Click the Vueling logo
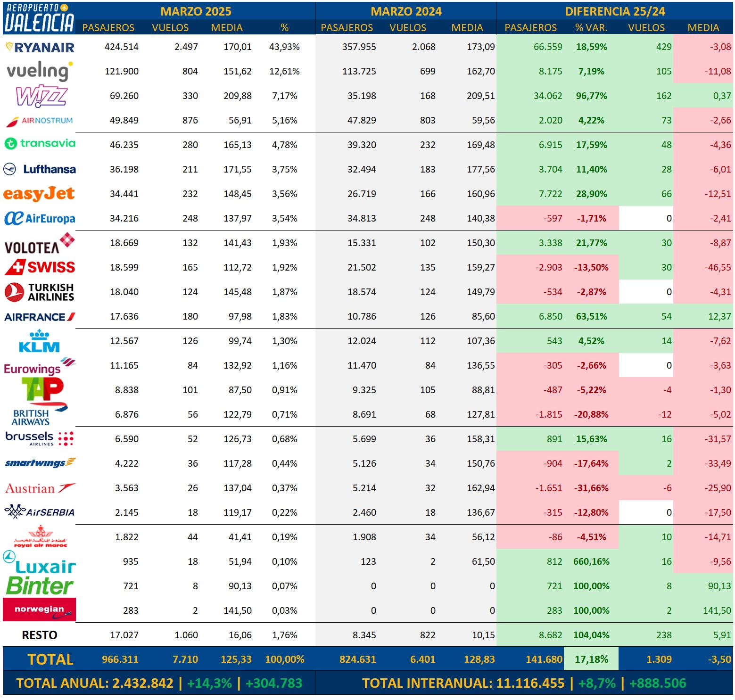 pyautogui.click(x=40, y=71)
